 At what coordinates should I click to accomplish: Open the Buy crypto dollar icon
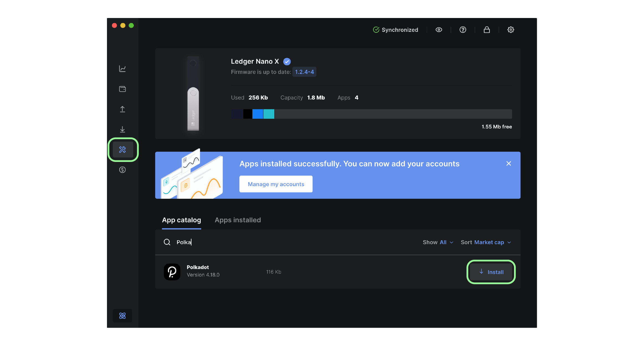122,170
